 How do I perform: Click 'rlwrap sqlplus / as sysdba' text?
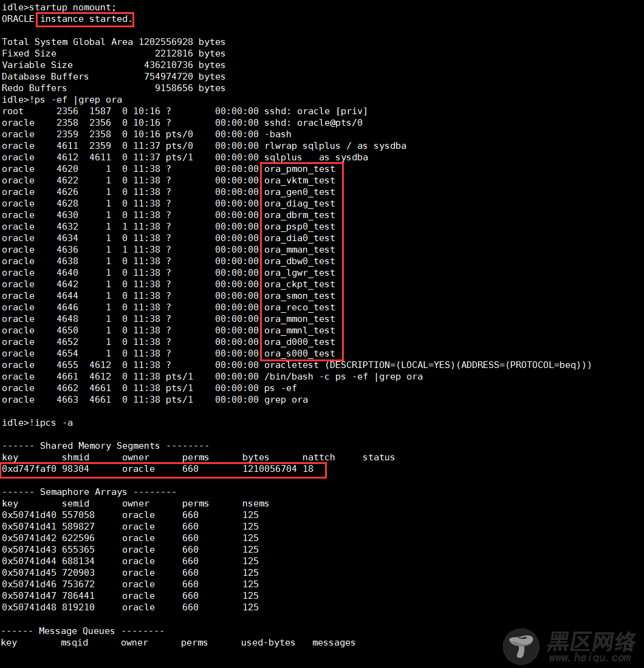[335, 145]
